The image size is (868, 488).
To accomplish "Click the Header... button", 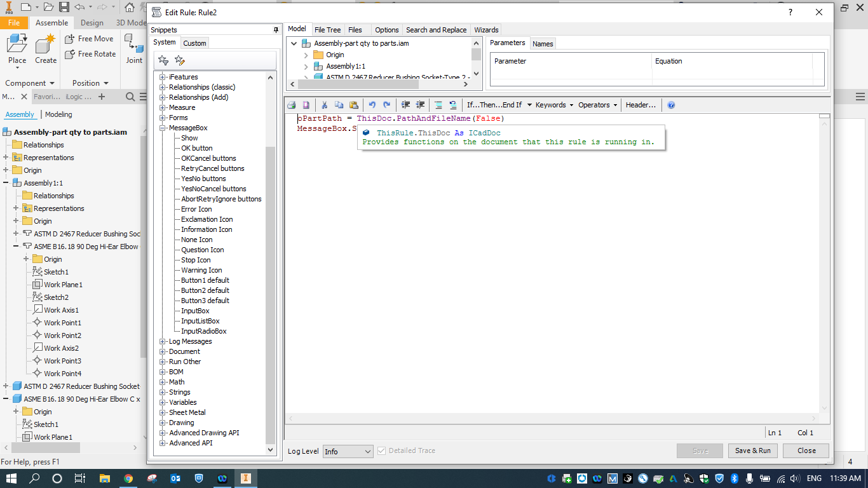I will click(x=641, y=105).
